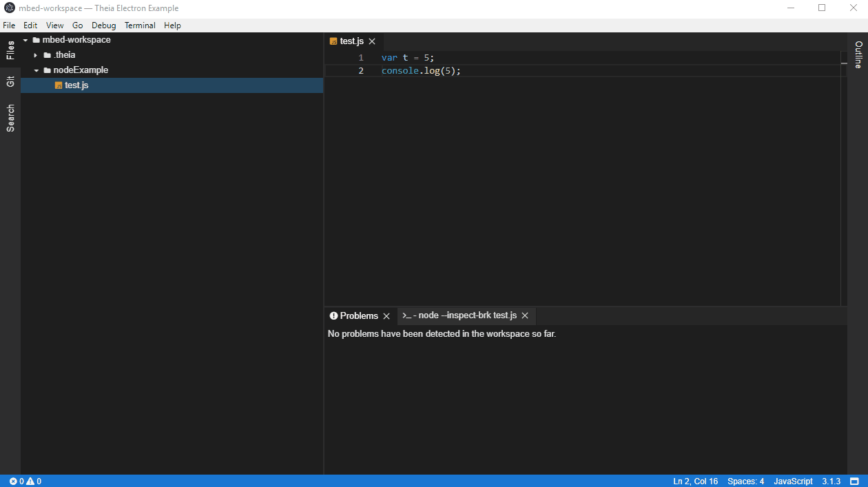Click the Problems info icon on its tab

333,315
